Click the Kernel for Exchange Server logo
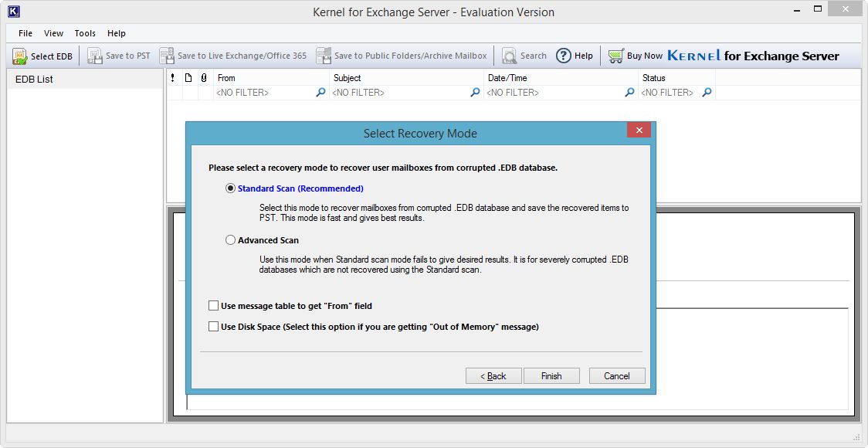 [x=754, y=56]
